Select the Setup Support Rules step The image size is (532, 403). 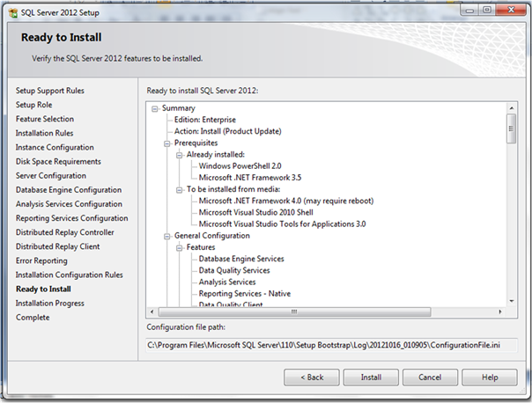pos(50,91)
